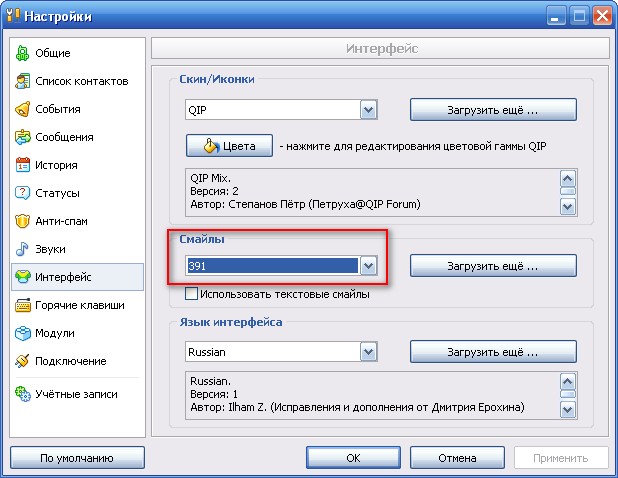Click the Отмена button
Viewport: 618px width, 478px height.
pos(457,458)
